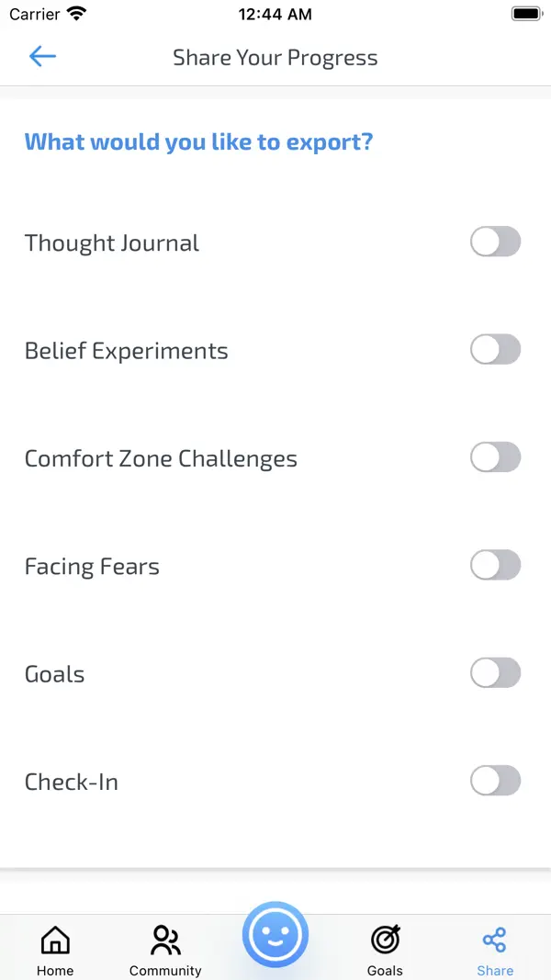Enable the Thought Journal export toggle

pyautogui.click(x=495, y=242)
